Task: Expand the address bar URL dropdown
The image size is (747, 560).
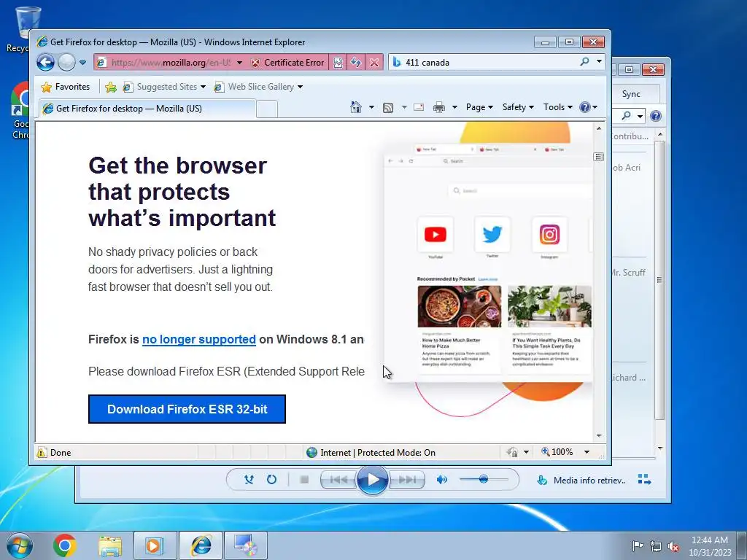Action: 239,63
